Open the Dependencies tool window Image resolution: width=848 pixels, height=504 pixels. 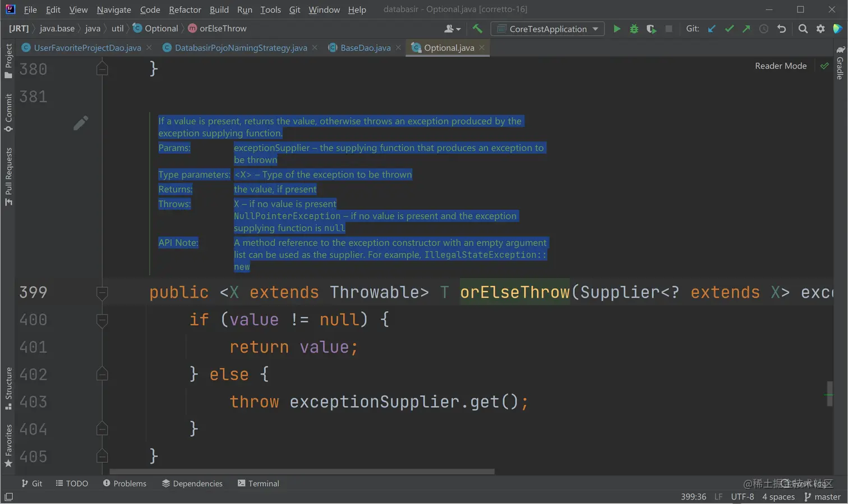coord(192,483)
